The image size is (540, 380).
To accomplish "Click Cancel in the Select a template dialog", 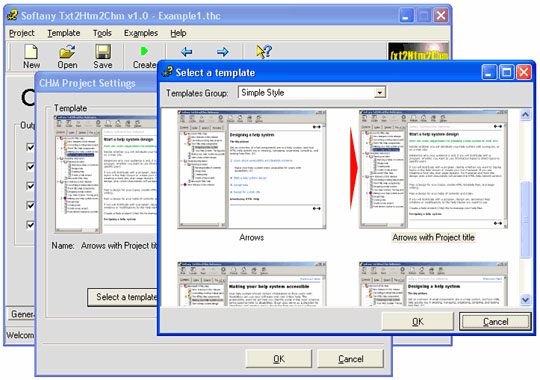I will 495,321.
